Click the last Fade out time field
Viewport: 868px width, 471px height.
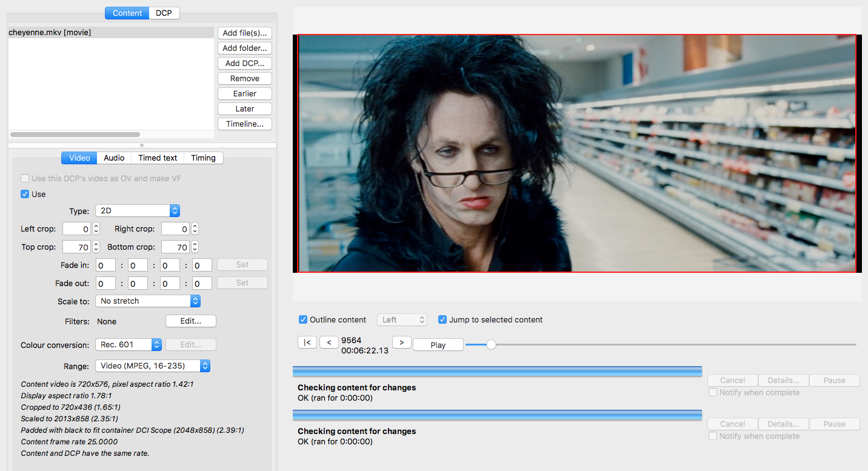click(202, 283)
